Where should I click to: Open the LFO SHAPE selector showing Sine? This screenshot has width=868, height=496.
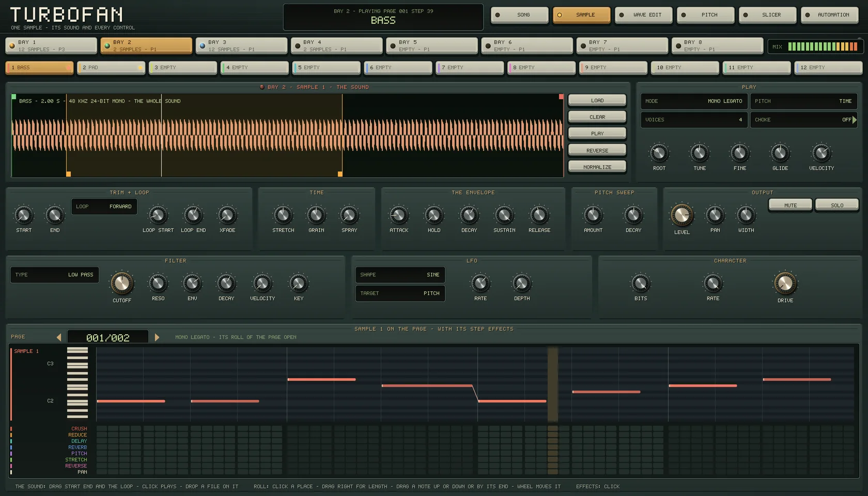click(x=400, y=275)
